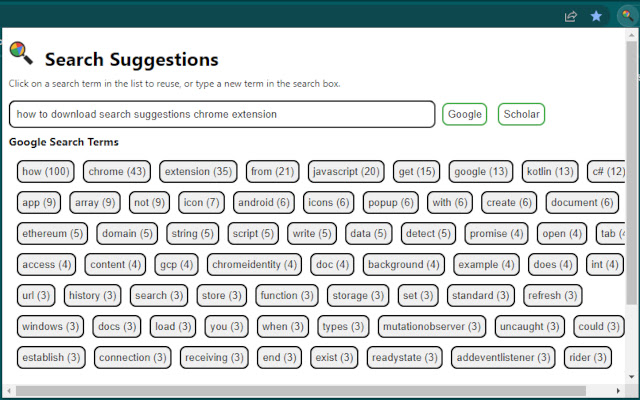Click the 'addeventlistener (3)' chip
Screen dimensions: 640x400
[x=503, y=358]
